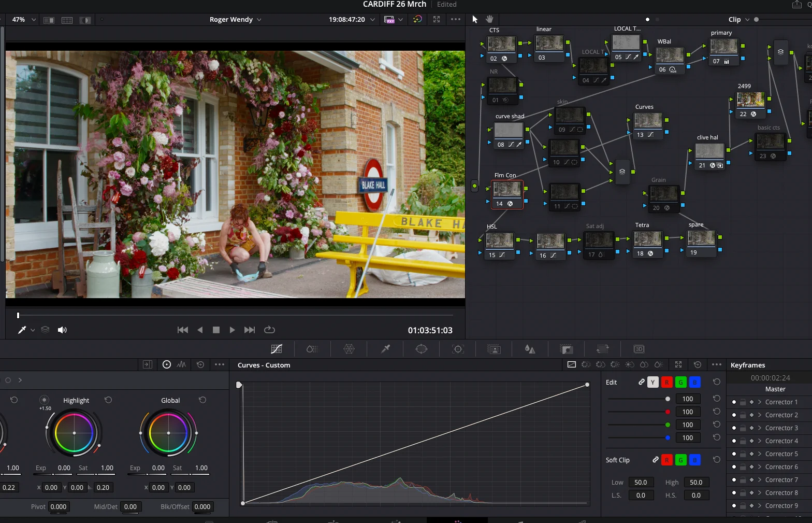
Task: Click the layers icon below the viewer
Action: tap(45, 330)
